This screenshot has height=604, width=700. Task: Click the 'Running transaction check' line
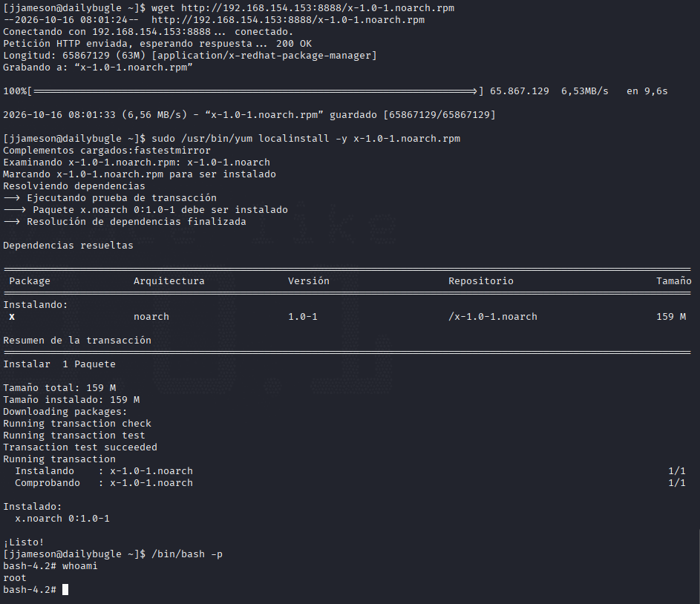pos(77,424)
